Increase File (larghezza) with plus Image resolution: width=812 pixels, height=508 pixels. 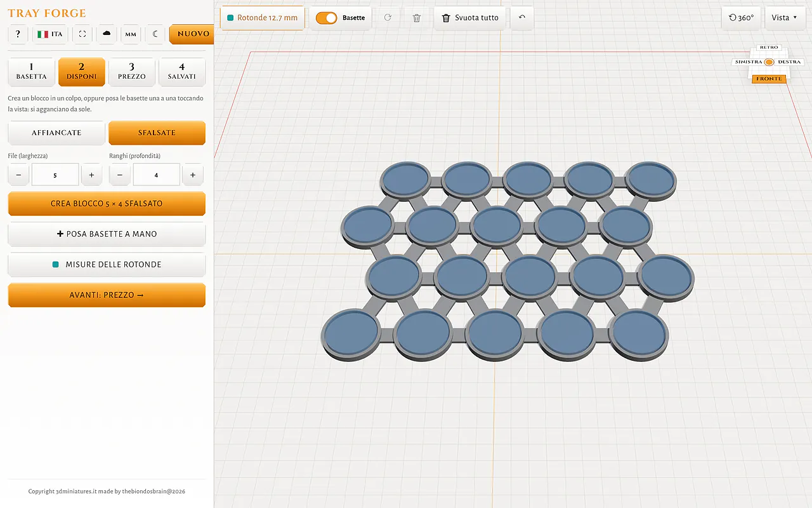pyautogui.click(x=91, y=175)
